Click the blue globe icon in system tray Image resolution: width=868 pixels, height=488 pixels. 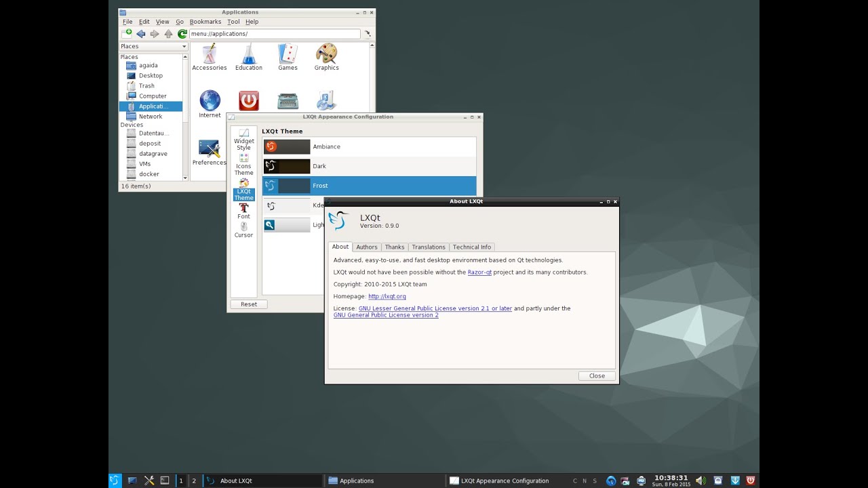click(x=611, y=481)
